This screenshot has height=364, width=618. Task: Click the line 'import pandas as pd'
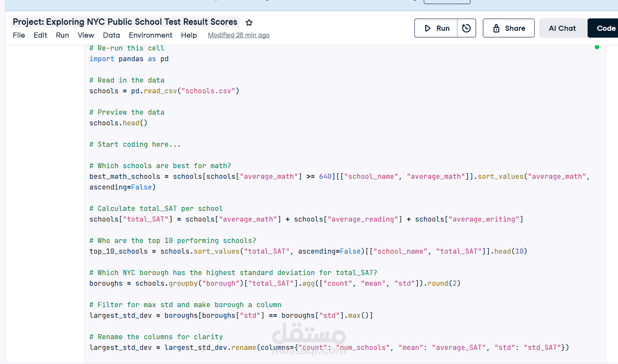(x=129, y=59)
